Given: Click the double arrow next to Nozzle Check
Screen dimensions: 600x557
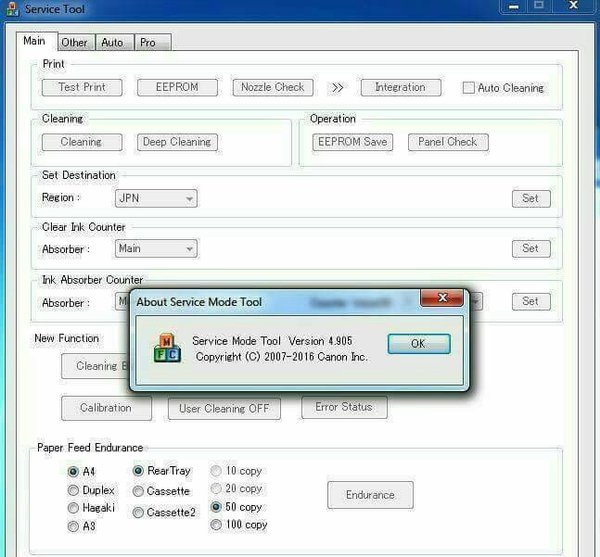Looking at the screenshot, I should 337,88.
